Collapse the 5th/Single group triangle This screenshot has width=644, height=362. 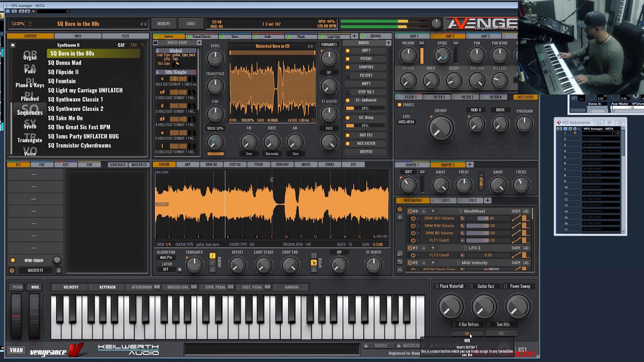click(x=157, y=72)
